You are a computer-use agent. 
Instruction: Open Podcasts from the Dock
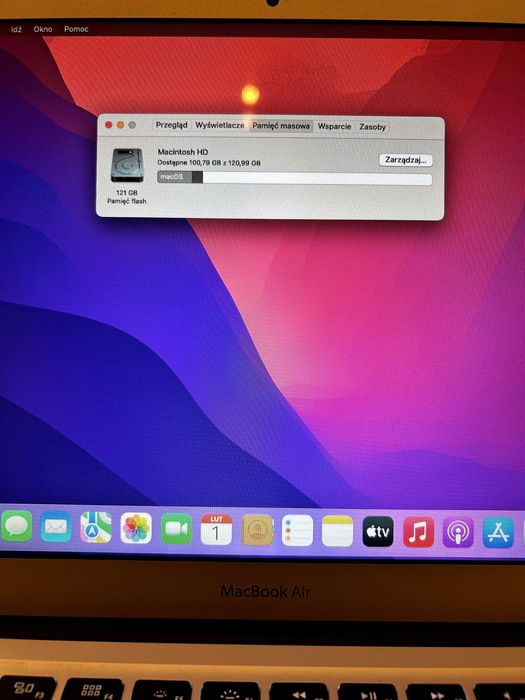458,532
